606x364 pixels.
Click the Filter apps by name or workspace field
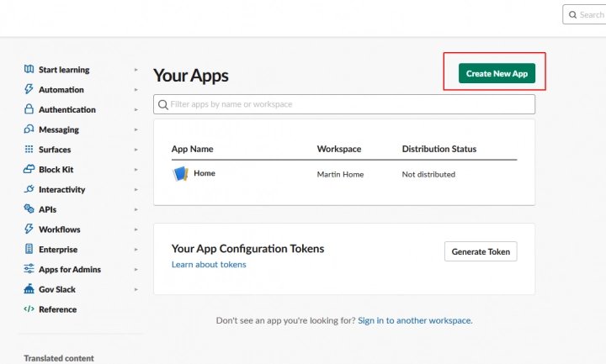(x=344, y=104)
